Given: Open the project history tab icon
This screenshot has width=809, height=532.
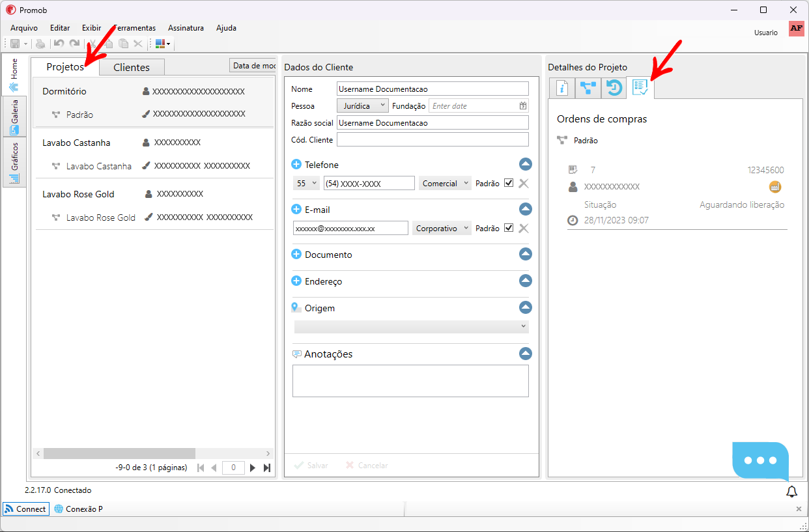Looking at the screenshot, I should click(x=614, y=87).
